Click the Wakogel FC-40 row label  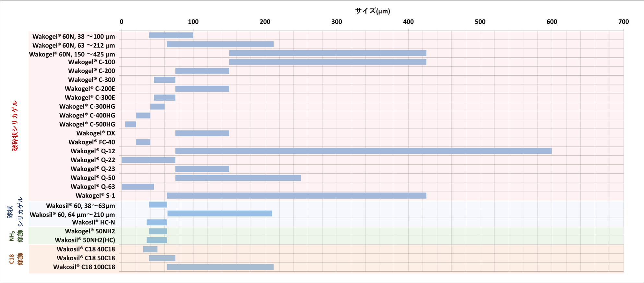coord(91,142)
